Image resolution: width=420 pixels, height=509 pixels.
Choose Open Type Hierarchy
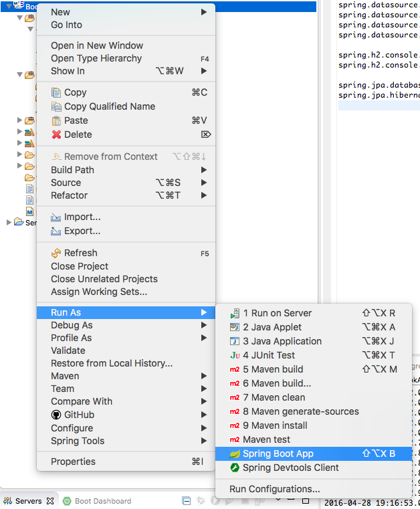tap(126, 58)
